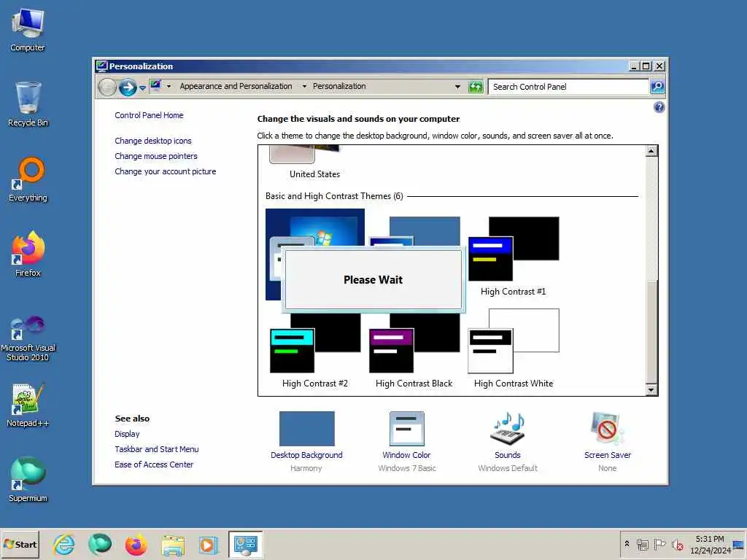This screenshot has width=747, height=560.
Task: Open Taskbar and Start Menu link
Action: [157, 449]
